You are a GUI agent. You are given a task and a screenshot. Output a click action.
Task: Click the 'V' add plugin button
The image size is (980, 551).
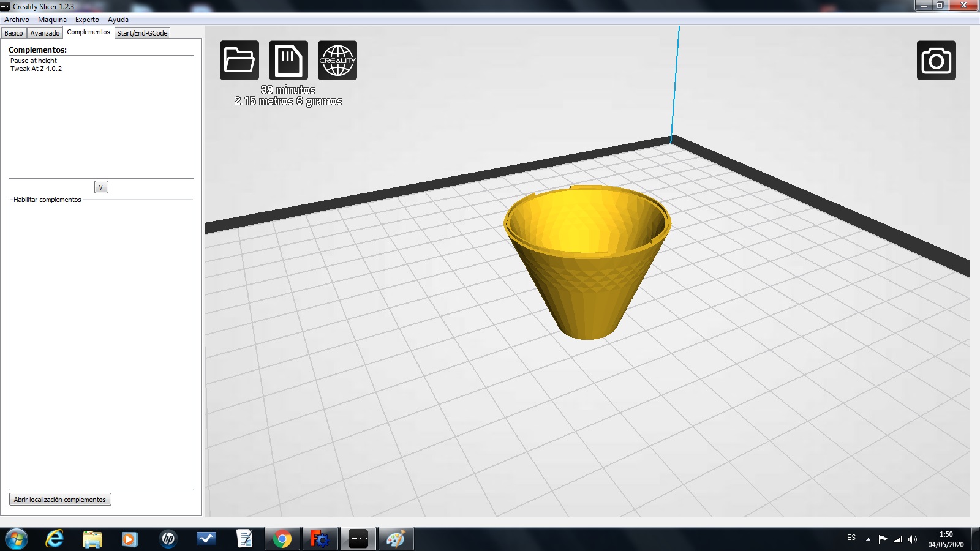pos(101,187)
